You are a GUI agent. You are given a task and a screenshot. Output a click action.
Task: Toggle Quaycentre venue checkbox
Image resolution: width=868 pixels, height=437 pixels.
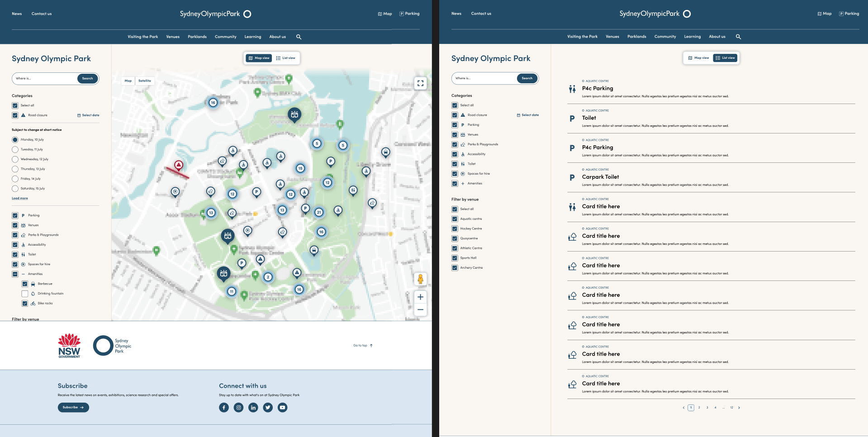click(455, 238)
